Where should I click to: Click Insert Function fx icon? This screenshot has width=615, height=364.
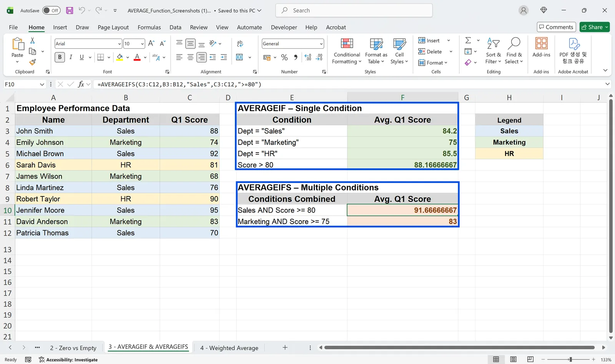click(81, 84)
